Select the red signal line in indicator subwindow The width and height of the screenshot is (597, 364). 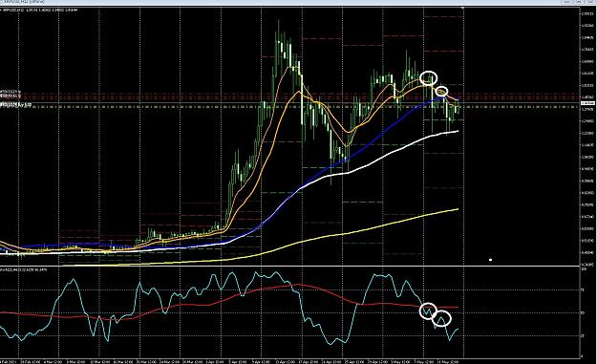331,292
